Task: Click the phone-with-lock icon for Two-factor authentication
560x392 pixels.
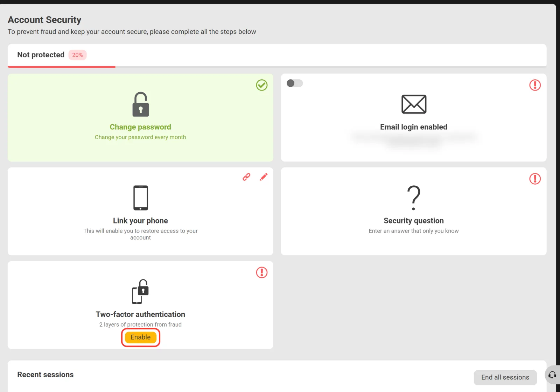Action: [x=140, y=292]
